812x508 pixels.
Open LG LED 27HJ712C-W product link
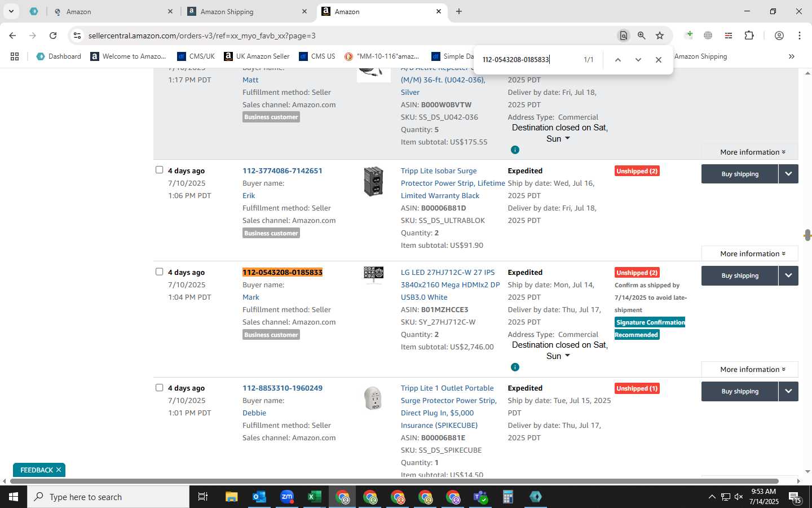click(450, 284)
